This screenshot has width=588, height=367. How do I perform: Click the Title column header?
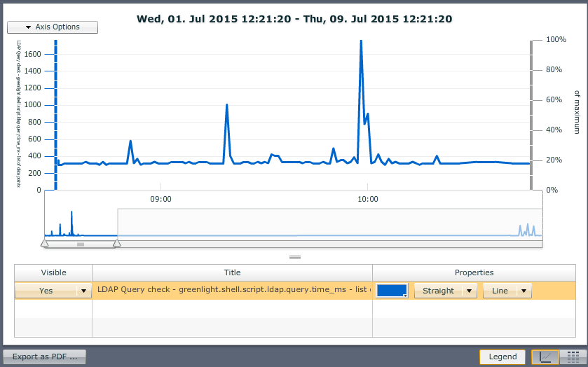click(x=232, y=272)
